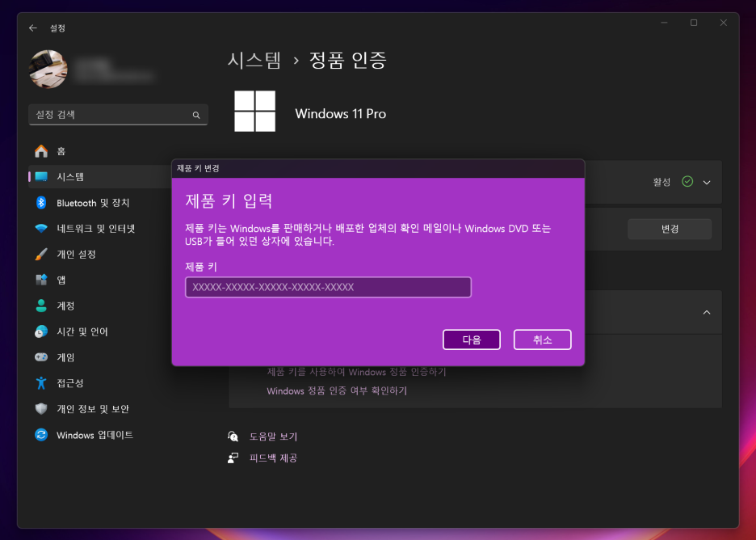Maximize the Settings window
Screen dimensions: 756x540
[694, 23]
